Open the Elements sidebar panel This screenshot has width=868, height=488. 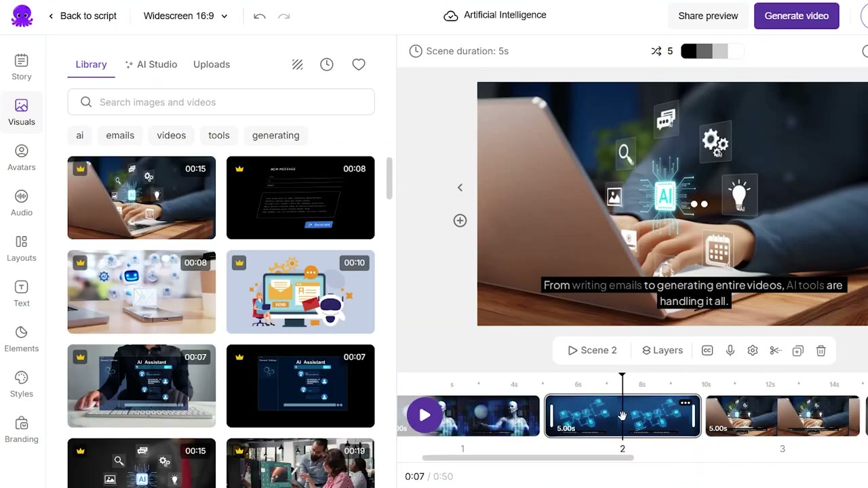[x=22, y=340]
